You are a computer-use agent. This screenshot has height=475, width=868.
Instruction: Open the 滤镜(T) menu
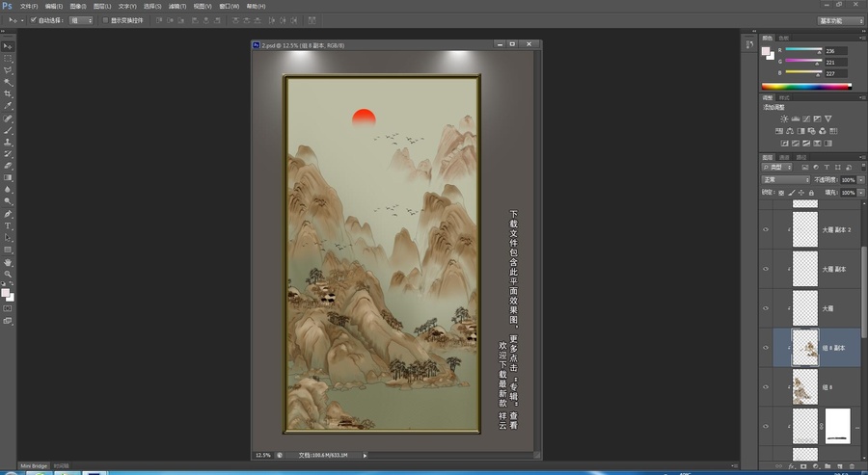(x=177, y=6)
